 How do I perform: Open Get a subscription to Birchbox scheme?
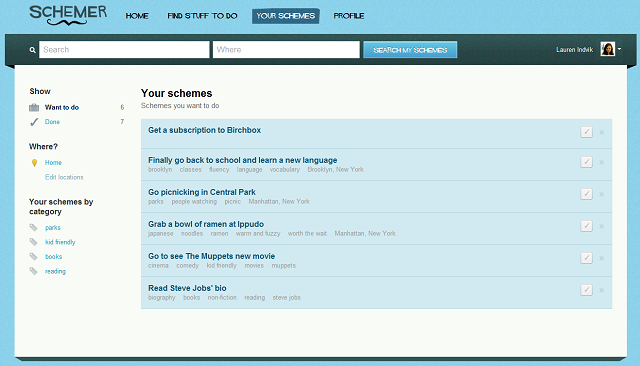[204, 130]
